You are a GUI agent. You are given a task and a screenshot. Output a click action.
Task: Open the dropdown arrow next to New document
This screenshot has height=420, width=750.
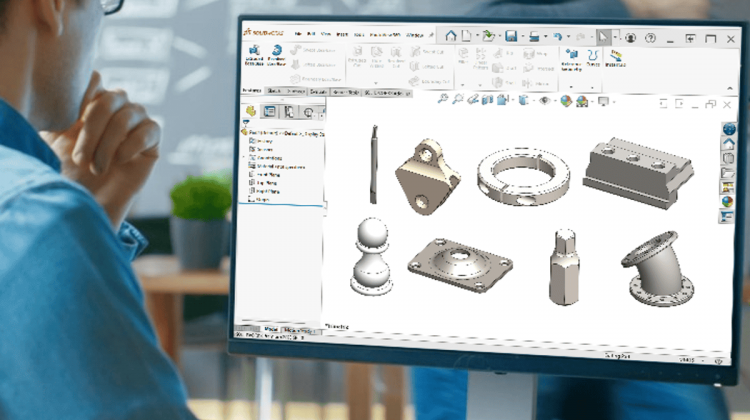coord(477,36)
